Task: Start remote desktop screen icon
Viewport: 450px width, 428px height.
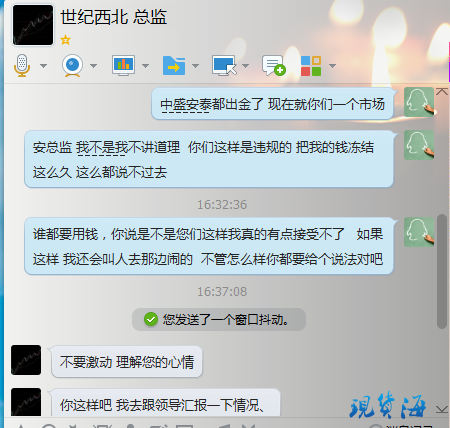Action: click(x=224, y=65)
